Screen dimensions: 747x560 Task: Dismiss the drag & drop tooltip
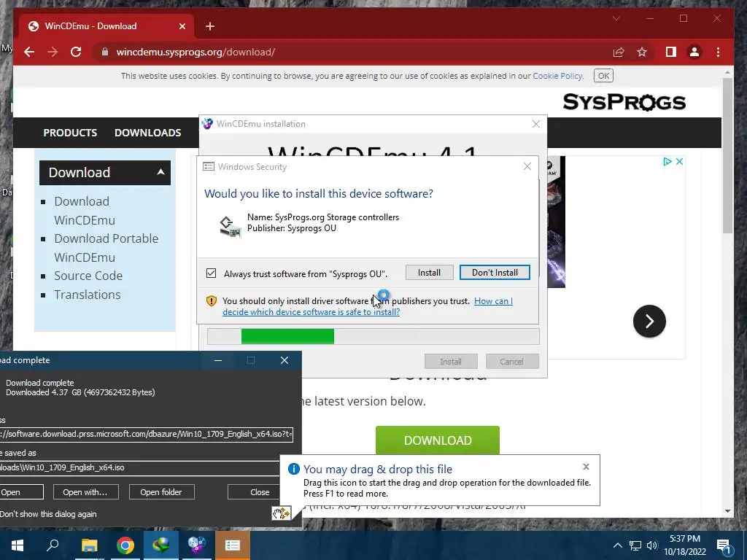point(586,466)
